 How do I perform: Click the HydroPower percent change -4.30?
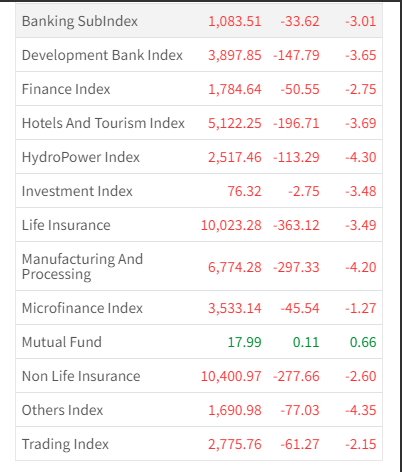click(361, 157)
